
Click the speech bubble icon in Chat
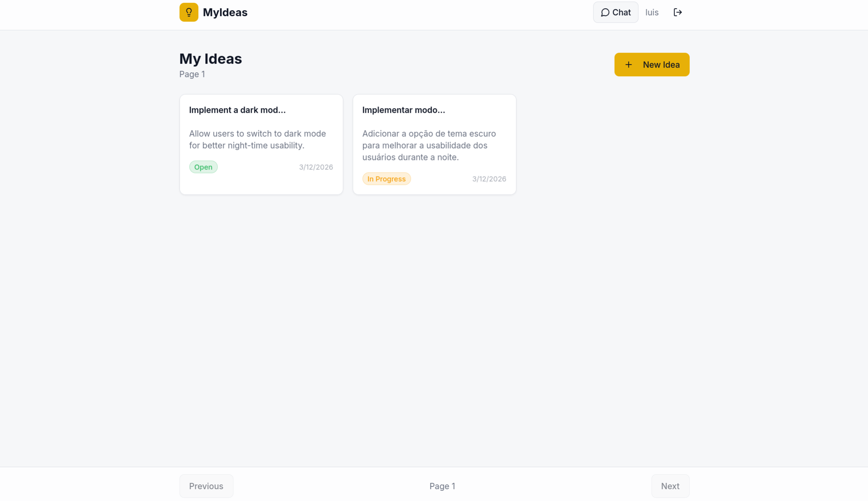[x=605, y=13]
